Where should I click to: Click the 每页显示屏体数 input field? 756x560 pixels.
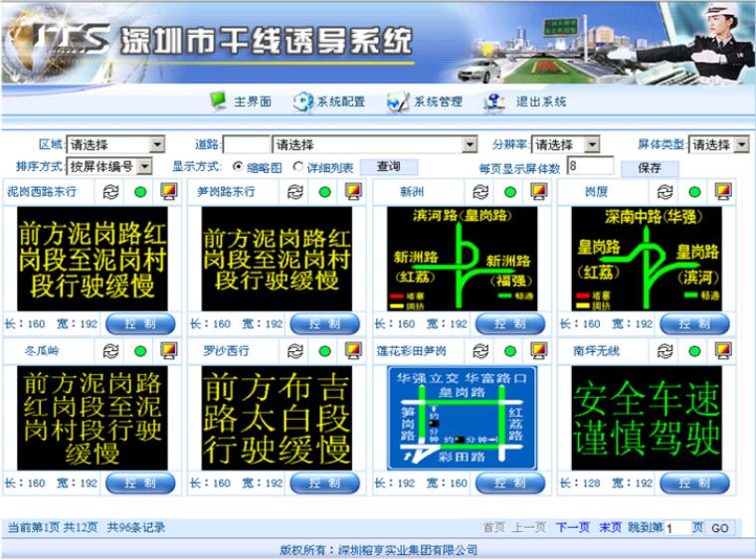pos(590,167)
